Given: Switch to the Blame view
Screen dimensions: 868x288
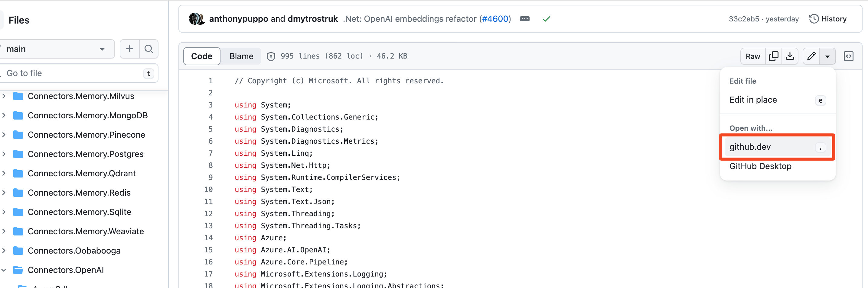Looking at the screenshot, I should (241, 56).
